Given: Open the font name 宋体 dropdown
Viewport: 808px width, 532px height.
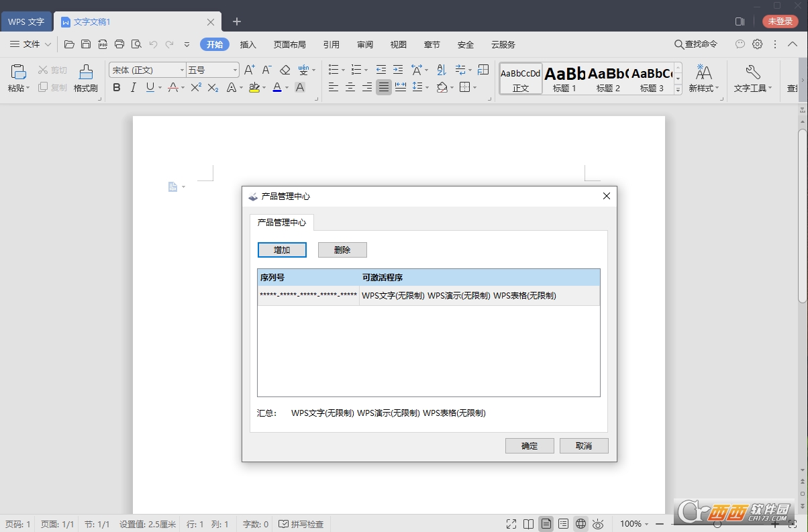Looking at the screenshot, I should (x=182, y=70).
